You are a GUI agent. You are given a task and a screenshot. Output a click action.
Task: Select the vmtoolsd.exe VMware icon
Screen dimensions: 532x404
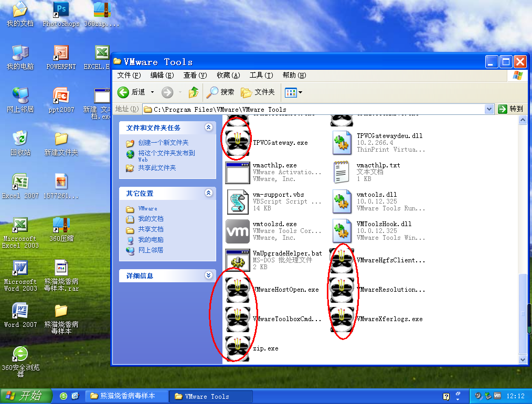point(237,231)
